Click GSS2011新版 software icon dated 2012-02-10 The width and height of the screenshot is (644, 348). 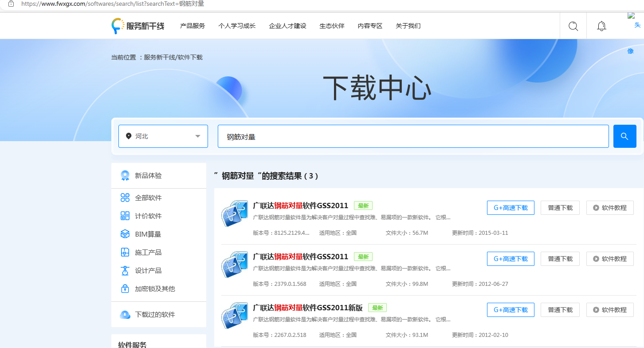click(x=234, y=316)
